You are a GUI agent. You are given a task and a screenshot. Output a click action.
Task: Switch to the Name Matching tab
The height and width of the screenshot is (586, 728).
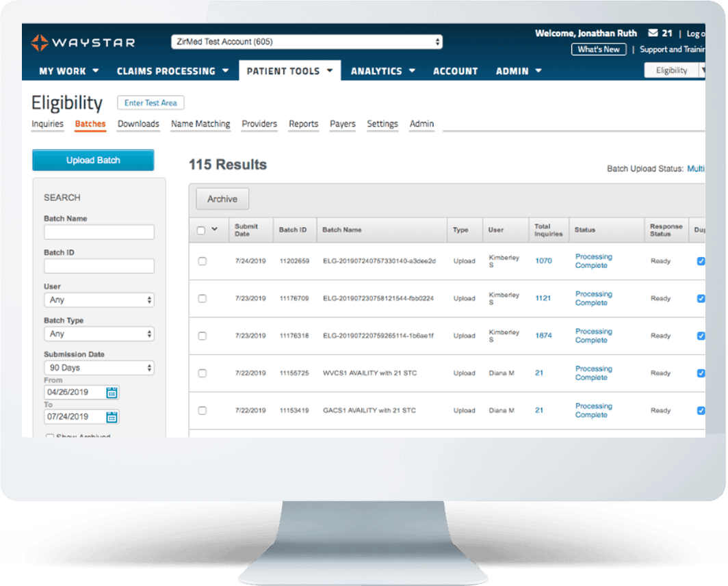[200, 124]
